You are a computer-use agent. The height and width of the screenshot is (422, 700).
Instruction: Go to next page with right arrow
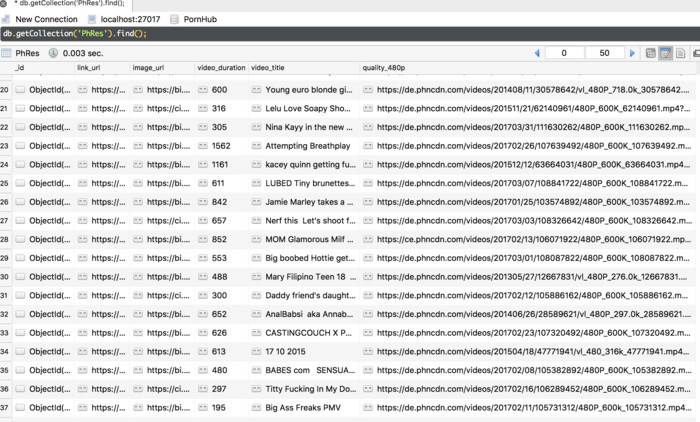point(631,53)
